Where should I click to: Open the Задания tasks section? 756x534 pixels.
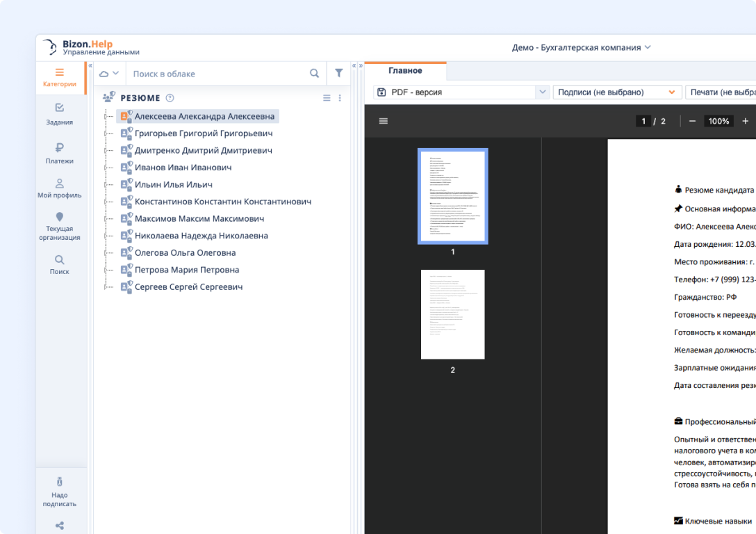tap(59, 115)
